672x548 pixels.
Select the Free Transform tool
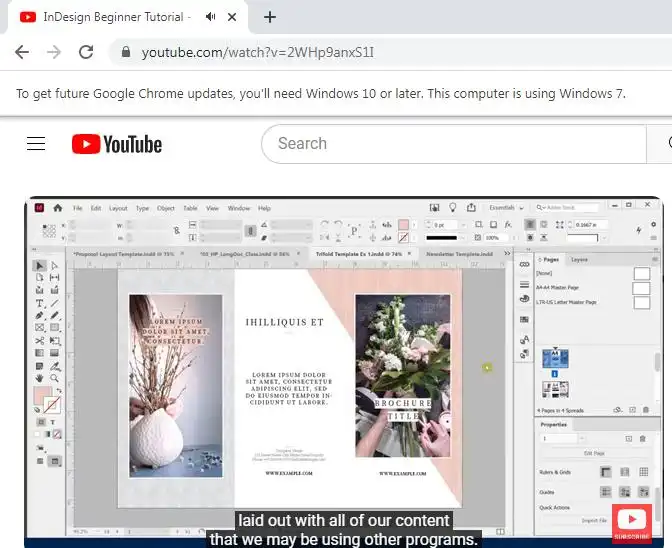pyautogui.click(x=54, y=341)
